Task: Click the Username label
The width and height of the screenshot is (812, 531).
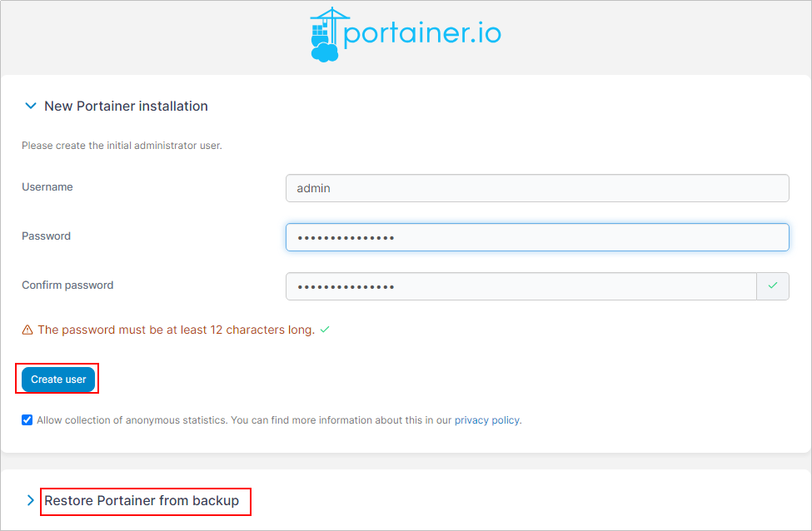Action: (x=47, y=186)
